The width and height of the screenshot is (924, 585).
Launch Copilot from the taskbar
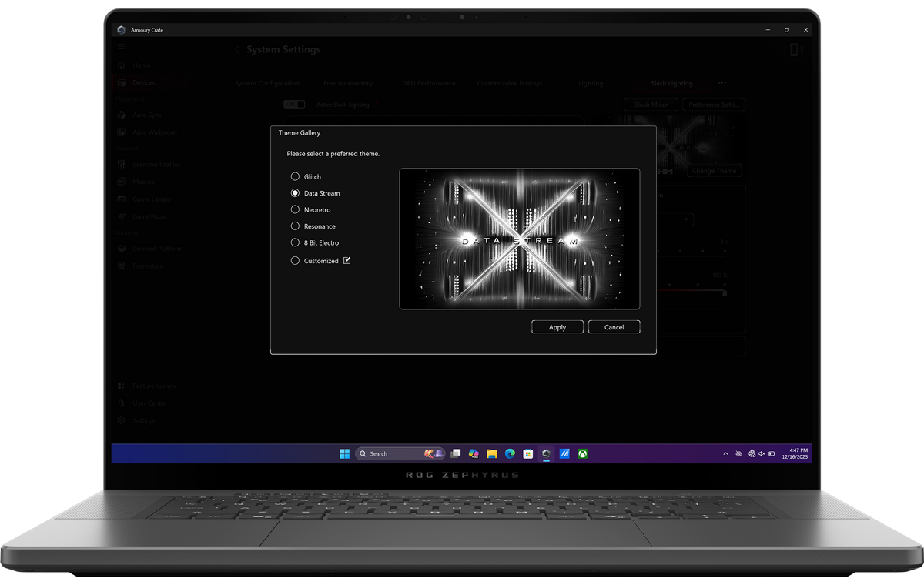pyautogui.click(x=474, y=453)
